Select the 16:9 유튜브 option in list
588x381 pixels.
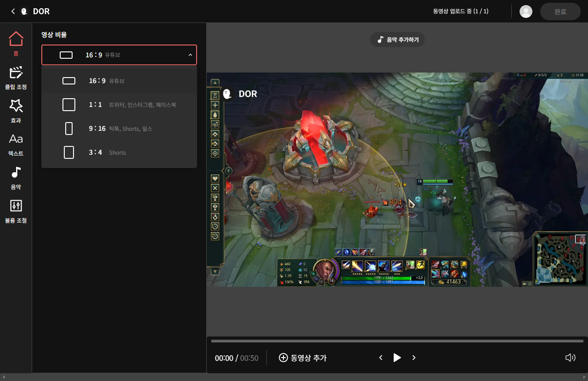coord(119,81)
